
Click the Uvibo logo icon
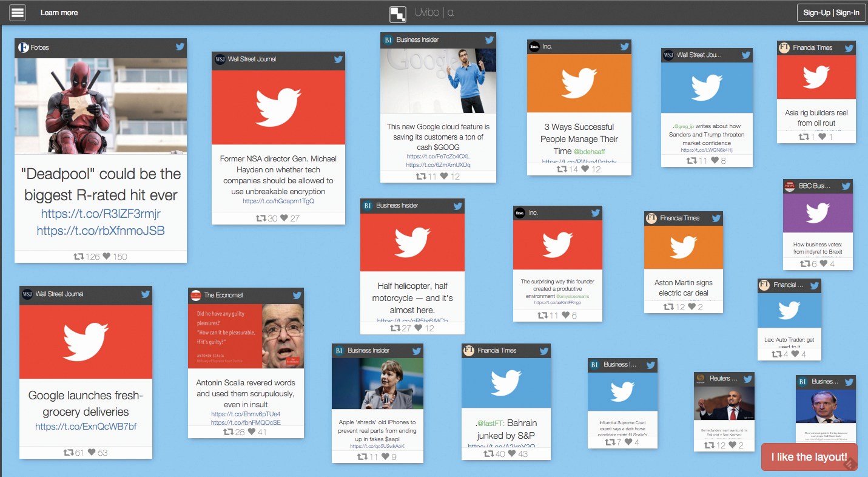[x=398, y=13]
